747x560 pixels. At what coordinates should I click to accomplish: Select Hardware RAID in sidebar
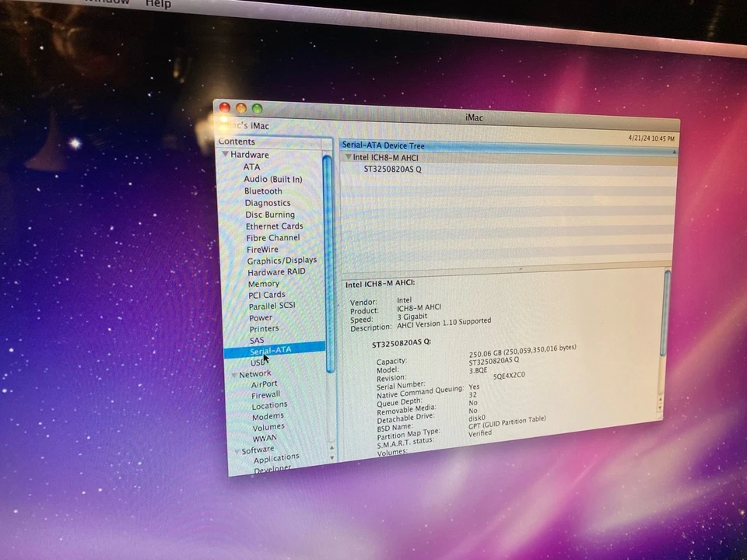[x=276, y=271]
